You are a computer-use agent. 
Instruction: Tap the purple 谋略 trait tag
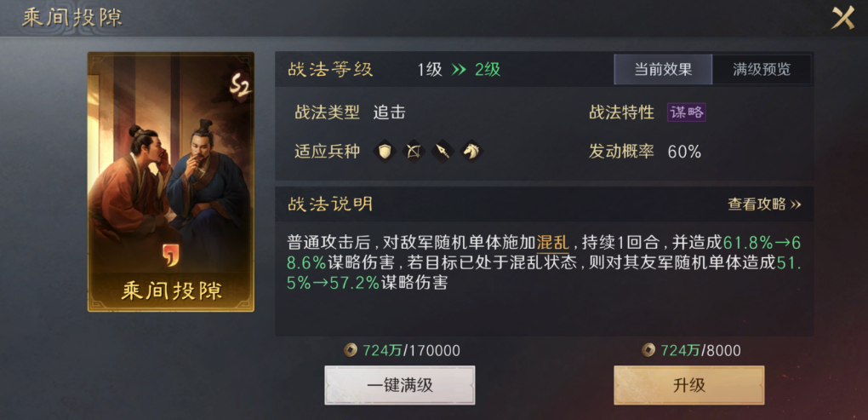tap(687, 112)
